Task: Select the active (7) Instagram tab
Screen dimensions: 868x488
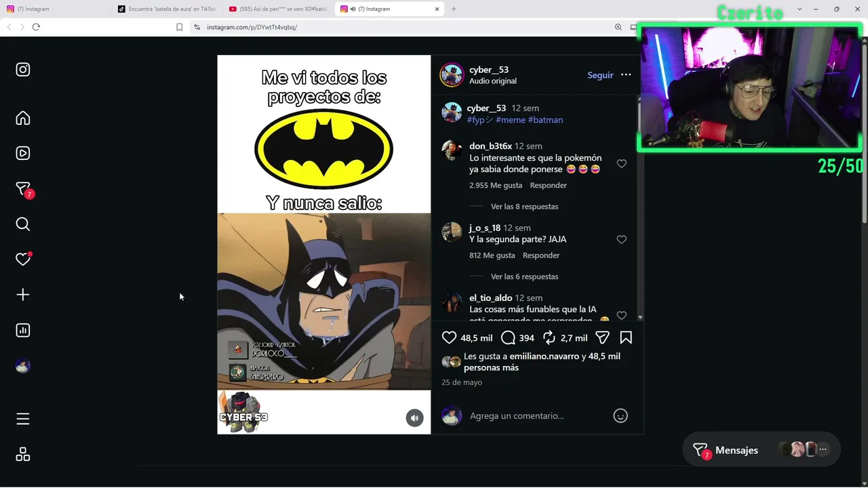Action: 390,9
